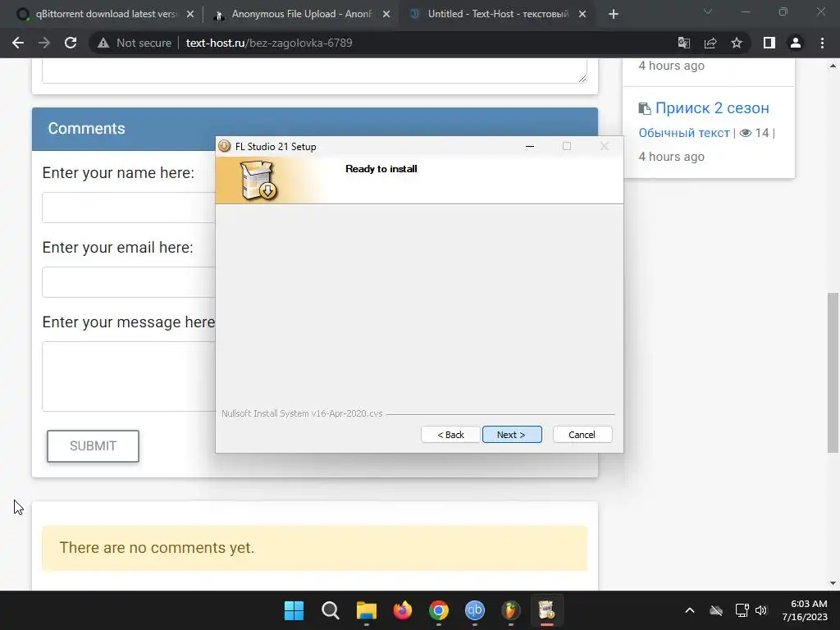Click the FL Studio 21 Setup title icon
The height and width of the screenshot is (630, 840).
pos(225,146)
